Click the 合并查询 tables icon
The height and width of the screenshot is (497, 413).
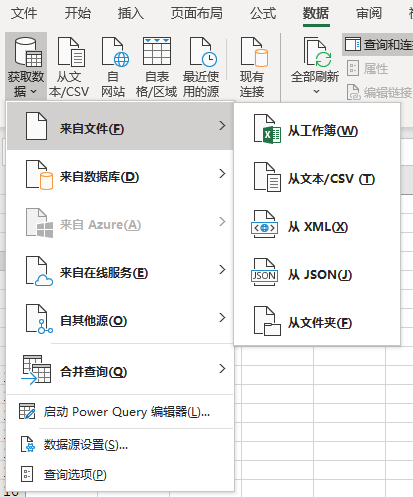click(36, 370)
